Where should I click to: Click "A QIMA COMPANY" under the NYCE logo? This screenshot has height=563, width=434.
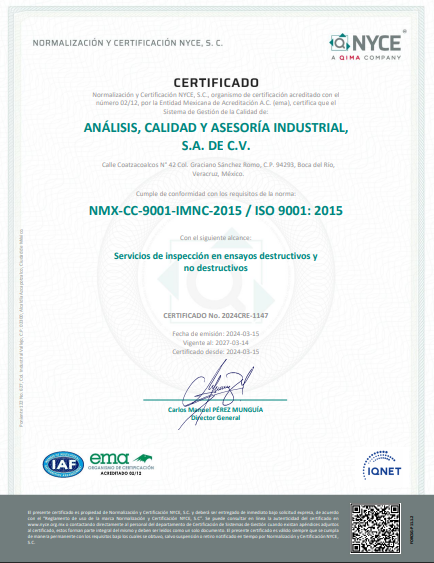coord(366,58)
